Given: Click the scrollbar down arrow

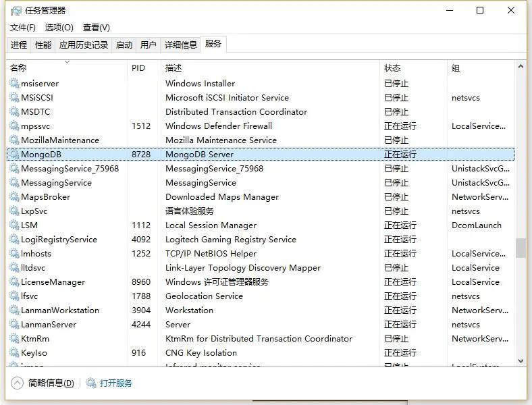Looking at the screenshot, I should point(521,361).
